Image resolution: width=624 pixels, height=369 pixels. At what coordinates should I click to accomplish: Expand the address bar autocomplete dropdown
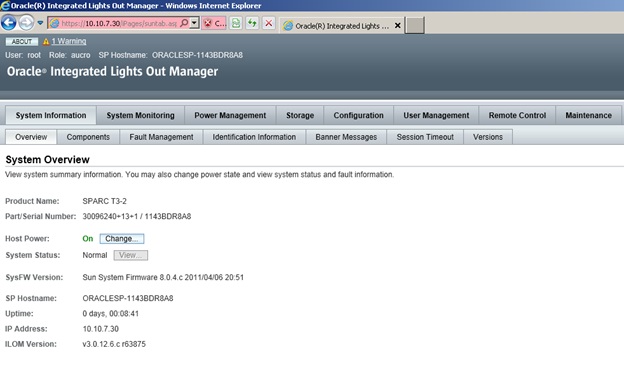coord(194,23)
